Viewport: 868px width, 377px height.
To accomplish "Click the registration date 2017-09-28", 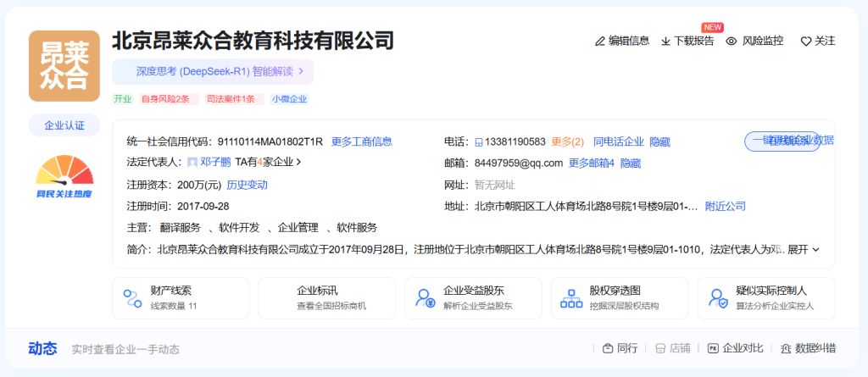I will point(203,206).
